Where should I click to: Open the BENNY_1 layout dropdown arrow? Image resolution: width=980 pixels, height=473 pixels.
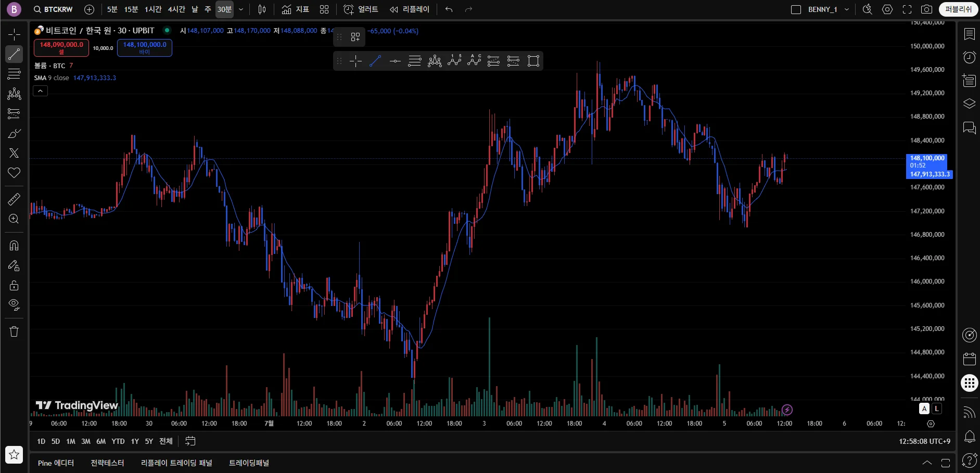(x=847, y=9)
